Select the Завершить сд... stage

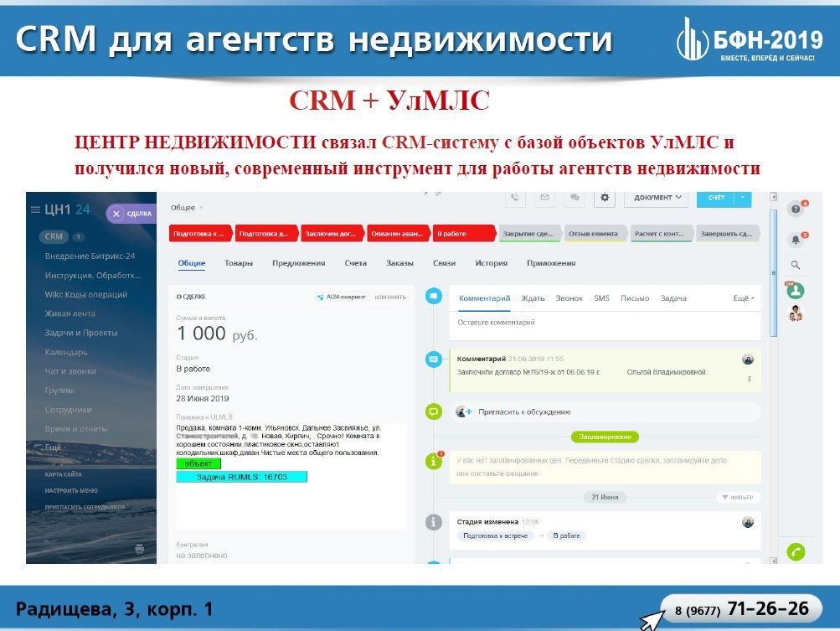(728, 234)
